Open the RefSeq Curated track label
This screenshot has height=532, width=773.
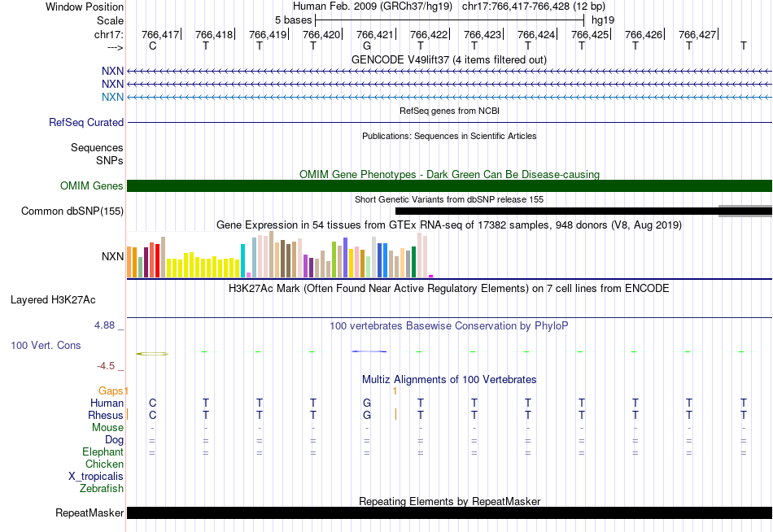tap(86, 122)
